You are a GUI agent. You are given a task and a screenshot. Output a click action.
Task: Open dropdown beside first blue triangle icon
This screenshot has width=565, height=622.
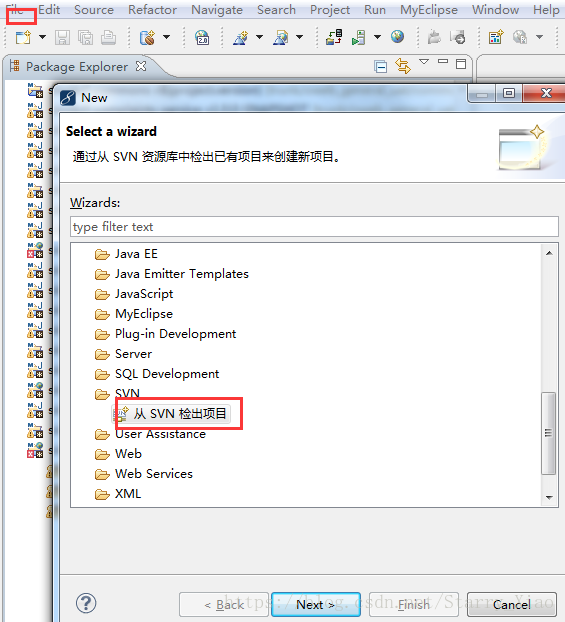coord(259,37)
